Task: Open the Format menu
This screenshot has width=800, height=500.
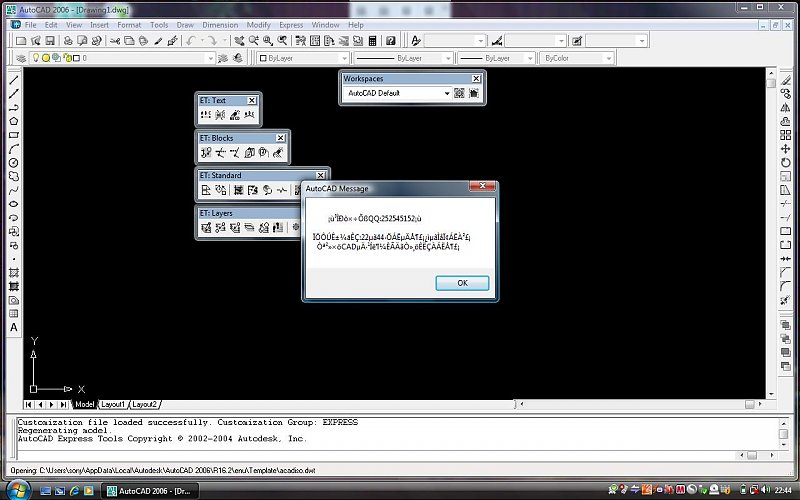Action: click(x=129, y=25)
